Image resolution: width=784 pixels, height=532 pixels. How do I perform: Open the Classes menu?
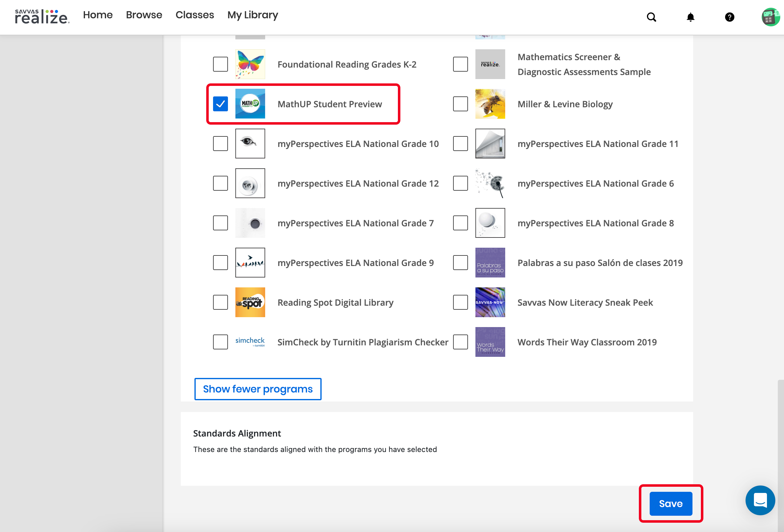coord(195,15)
